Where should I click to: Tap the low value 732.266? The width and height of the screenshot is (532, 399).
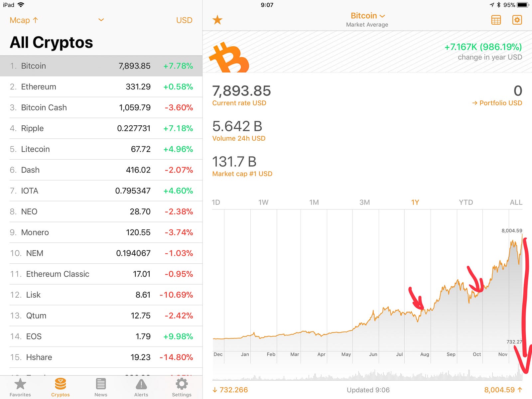[230, 390]
